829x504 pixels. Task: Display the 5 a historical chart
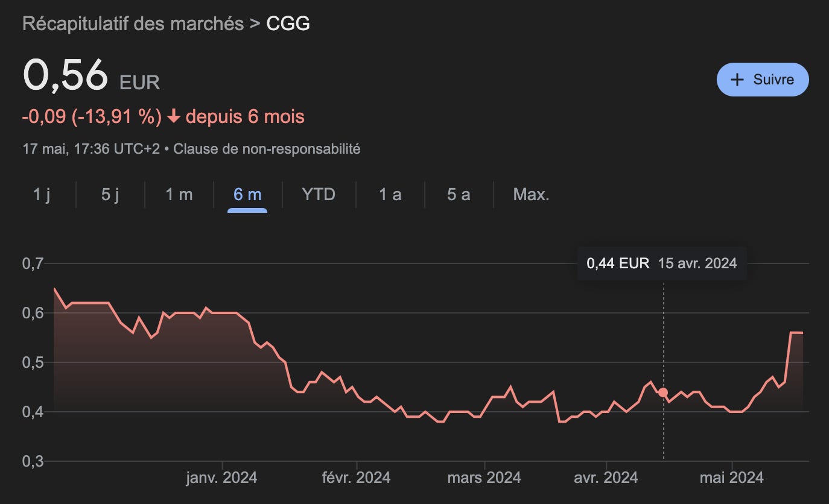coord(458,194)
